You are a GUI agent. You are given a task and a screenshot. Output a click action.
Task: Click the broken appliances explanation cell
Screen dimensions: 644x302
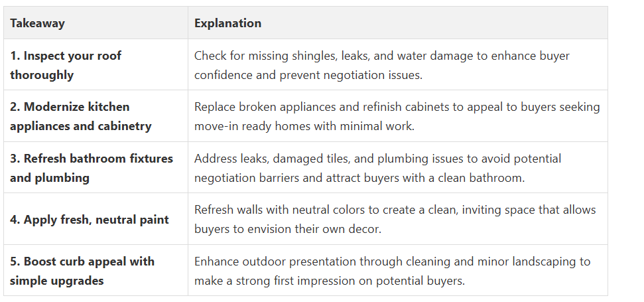(397, 116)
